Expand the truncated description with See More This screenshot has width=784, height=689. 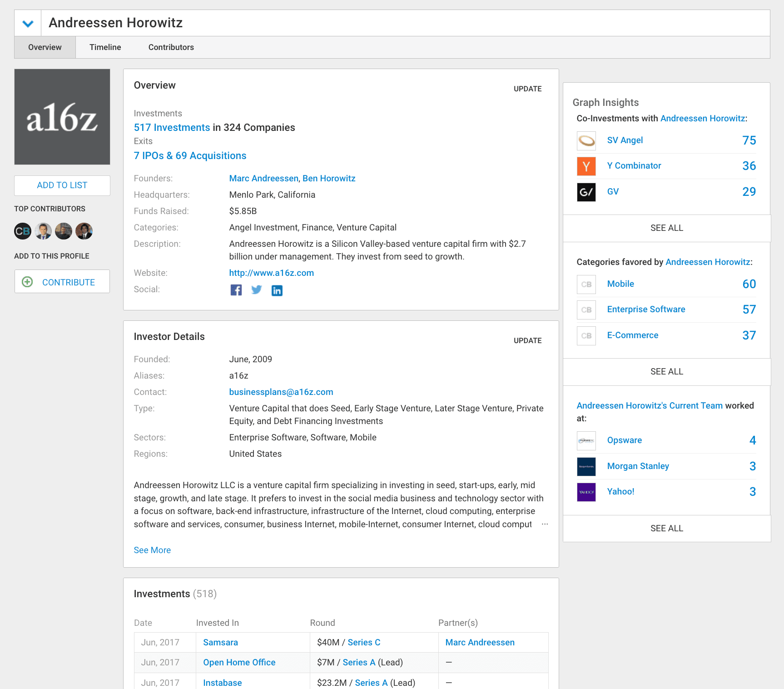[152, 550]
